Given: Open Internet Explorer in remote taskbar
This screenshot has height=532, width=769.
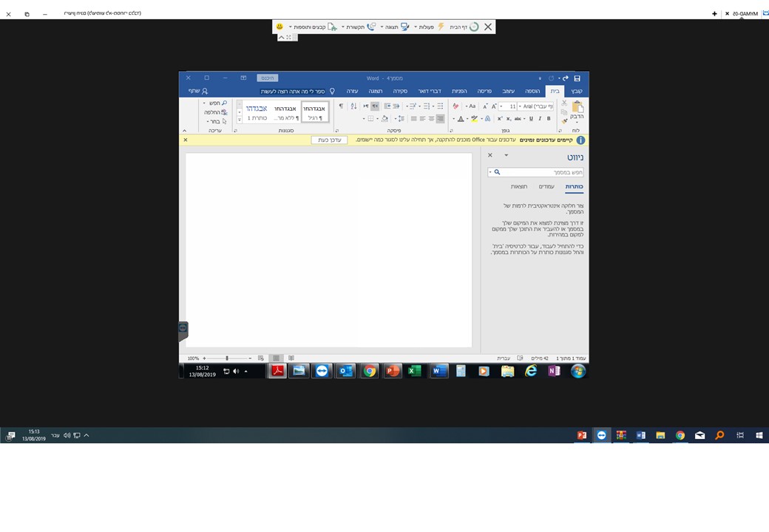Looking at the screenshot, I should [531, 371].
